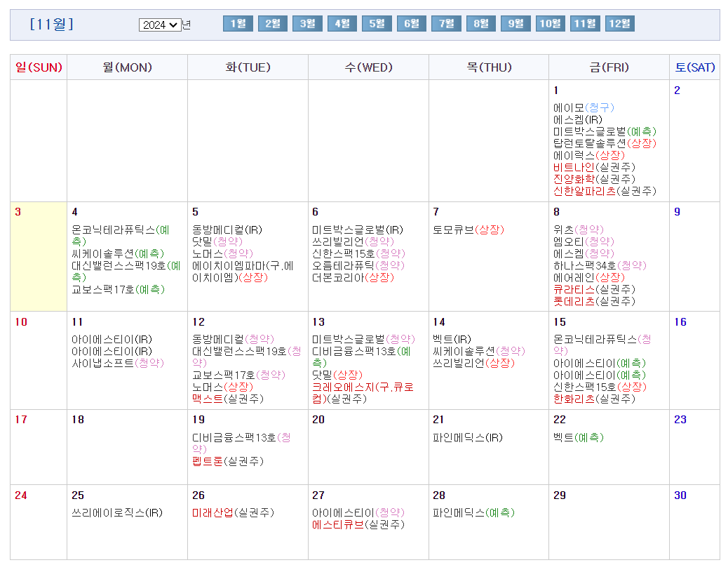Open 동방메디컬(청약) on November 12
The width and height of the screenshot is (728, 565).
[x=233, y=340]
